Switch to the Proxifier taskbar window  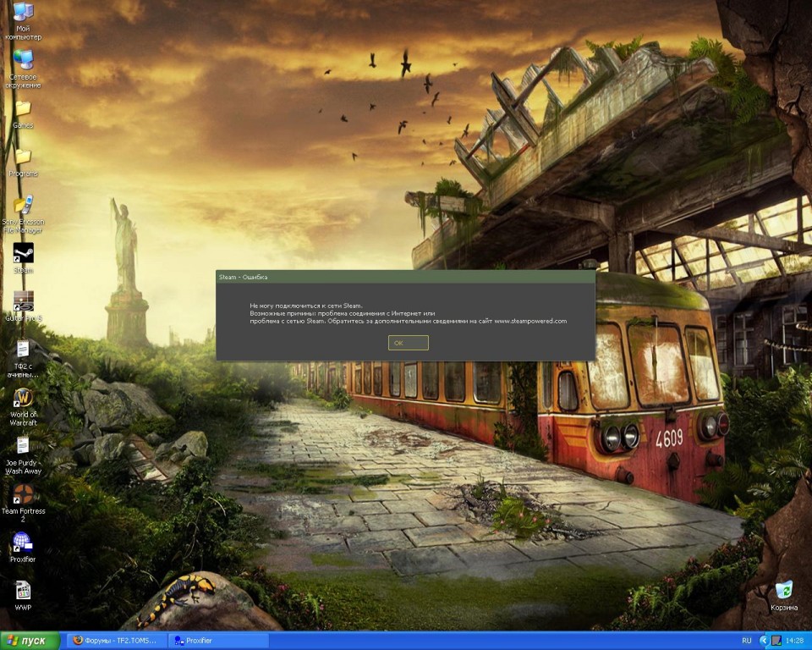tap(217, 641)
